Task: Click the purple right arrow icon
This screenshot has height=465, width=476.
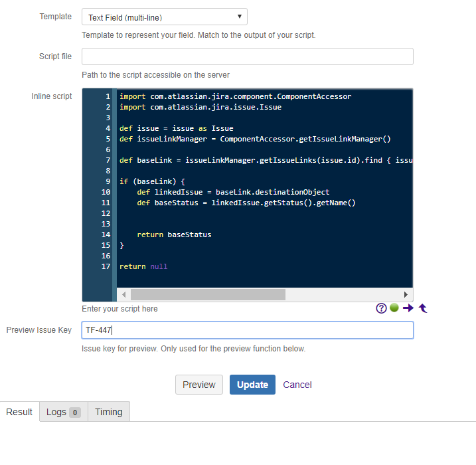Action: (408, 308)
